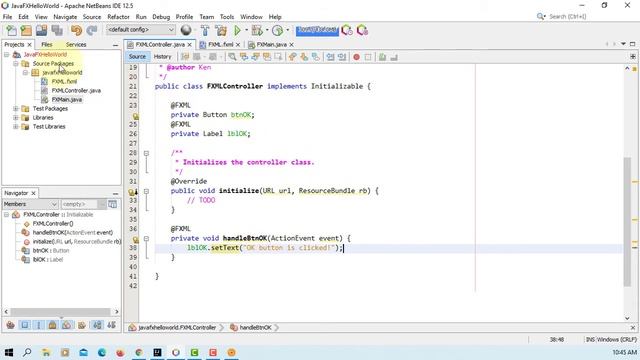
Task: Click the Toggle Bookmark editor icon
Action: pyautogui.click(x=316, y=57)
